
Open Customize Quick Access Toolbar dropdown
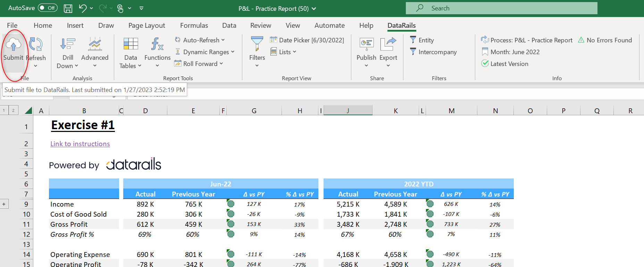(141, 8)
